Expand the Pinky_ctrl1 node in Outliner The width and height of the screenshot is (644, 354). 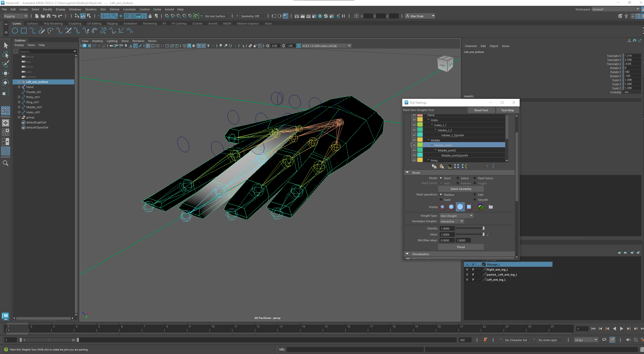pyautogui.click(x=19, y=97)
